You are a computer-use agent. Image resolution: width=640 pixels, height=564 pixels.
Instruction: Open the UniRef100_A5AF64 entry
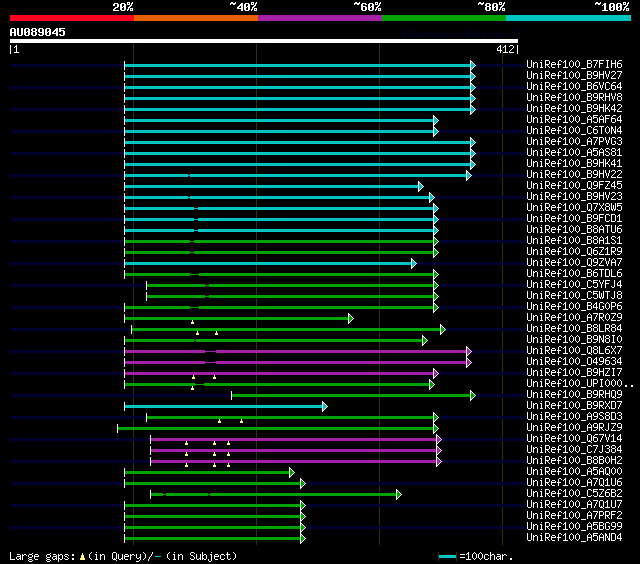(574, 120)
